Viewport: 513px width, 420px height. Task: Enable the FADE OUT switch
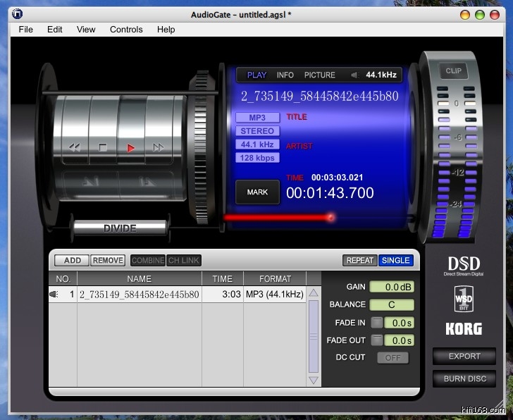tap(377, 340)
